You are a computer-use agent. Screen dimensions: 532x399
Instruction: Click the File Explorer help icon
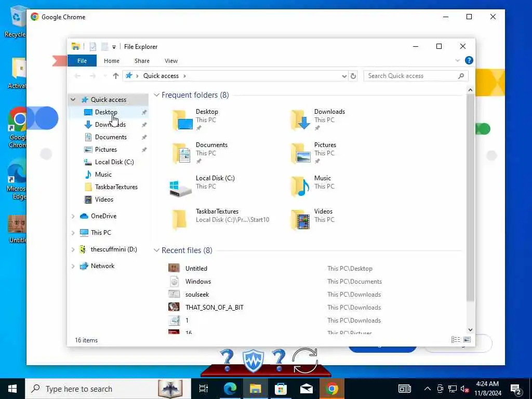click(x=469, y=60)
